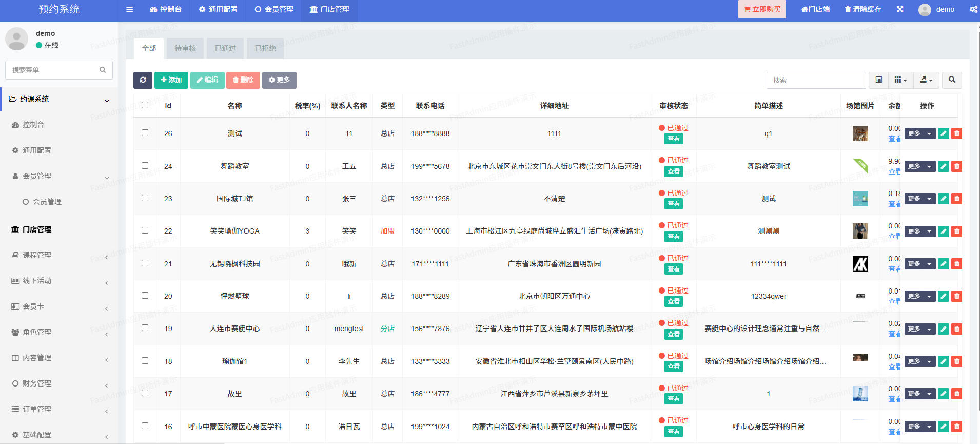Click the red delete icon for row 24
Screen dimensions: 980x444
click(x=956, y=166)
